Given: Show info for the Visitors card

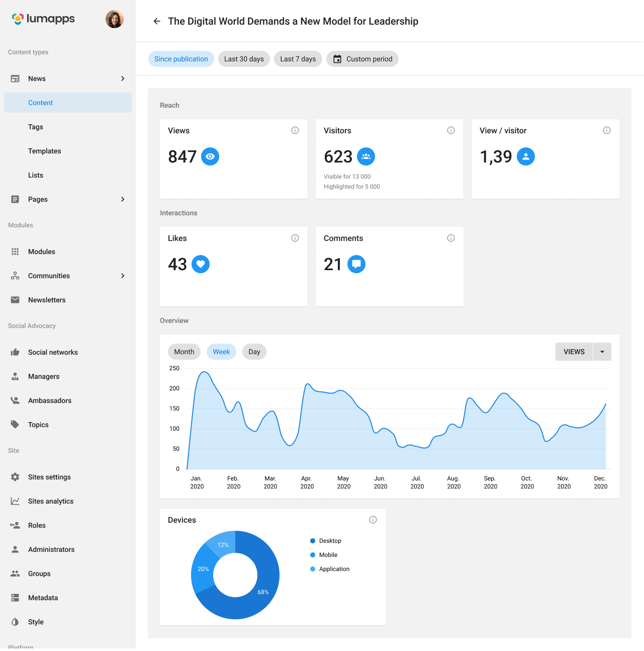Looking at the screenshot, I should pyautogui.click(x=451, y=130).
